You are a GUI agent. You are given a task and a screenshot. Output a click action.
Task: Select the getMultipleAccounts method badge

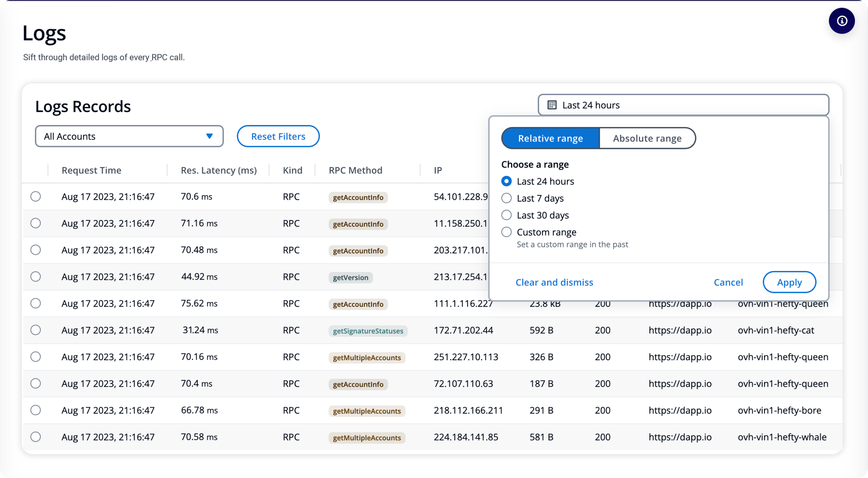point(366,357)
